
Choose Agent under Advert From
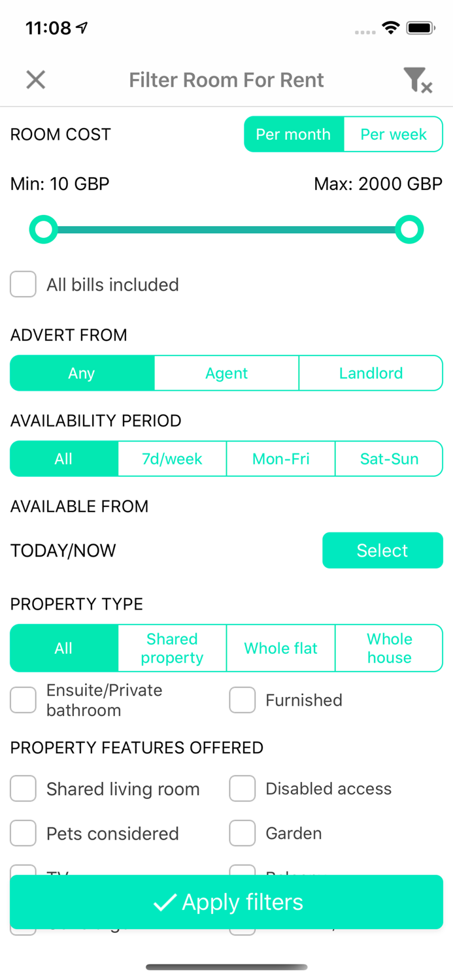click(x=226, y=373)
